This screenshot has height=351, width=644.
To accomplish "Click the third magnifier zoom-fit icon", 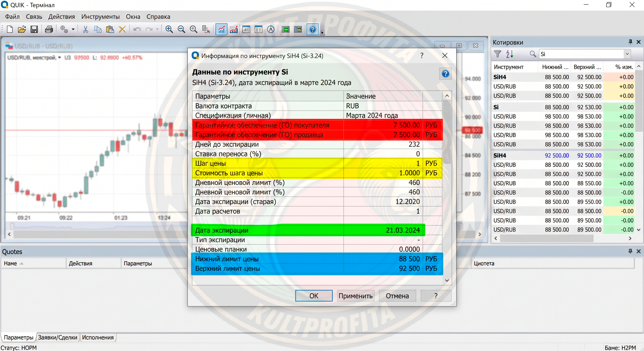I will coord(194,29).
